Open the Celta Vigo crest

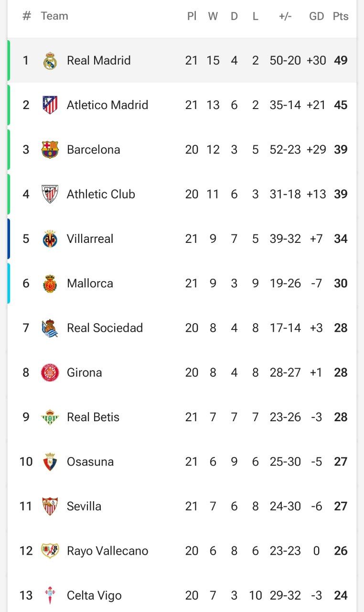tap(50, 595)
